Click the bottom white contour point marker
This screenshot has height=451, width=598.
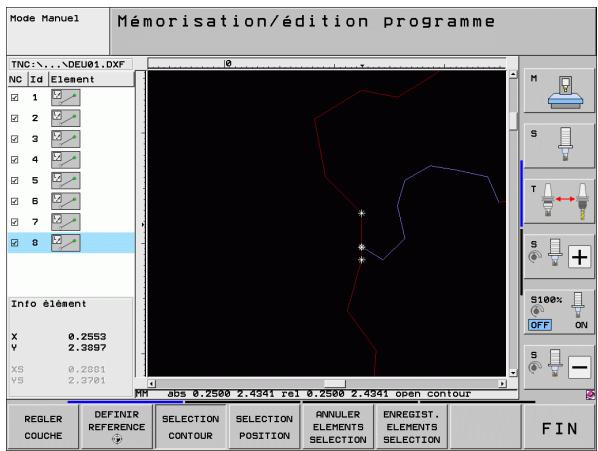pyautogui.click(x=362, y=260)
